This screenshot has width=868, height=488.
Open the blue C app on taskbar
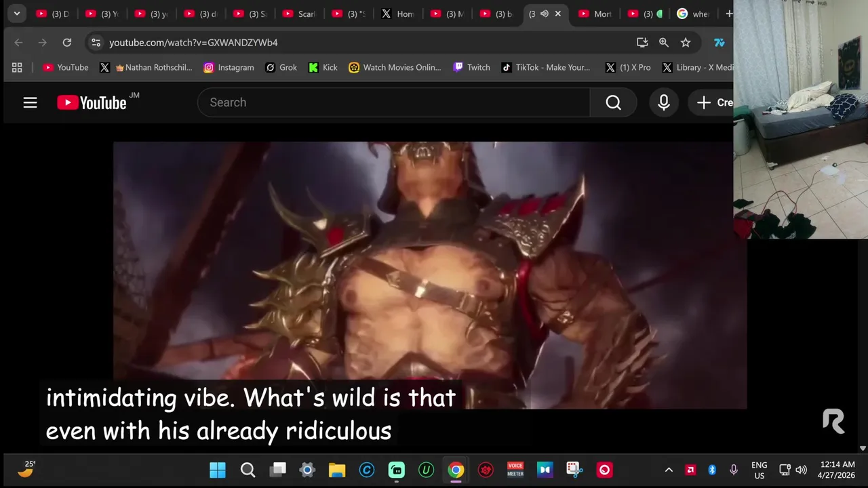click(367, 470)
